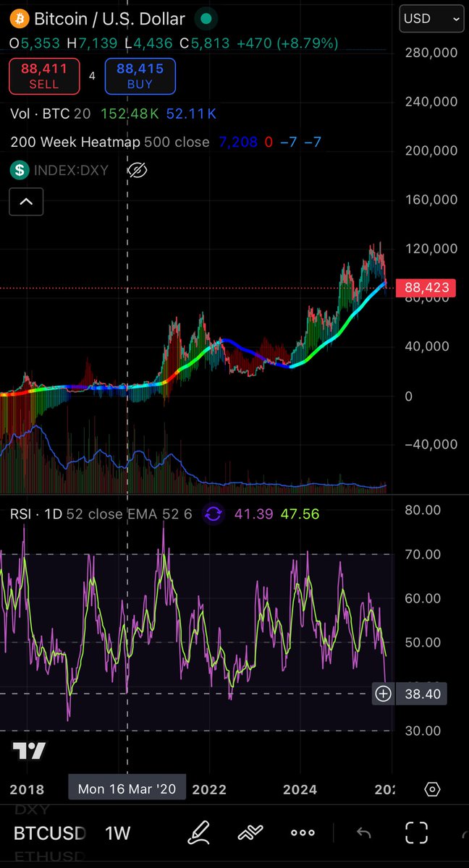Click the 41.39 RSI value
Screen dimensions: 469x868
pyautogui.click(x=253, y=514)
